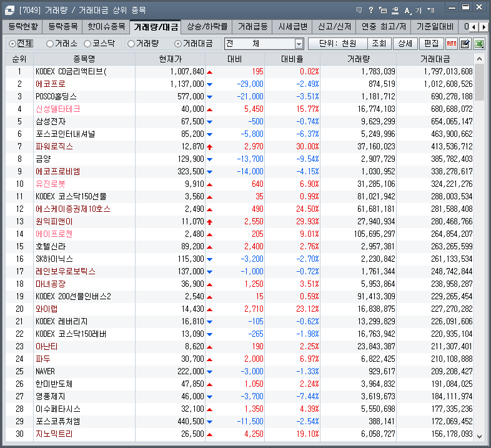Click the window copy/new screen icon

click(x=383, y=11)
